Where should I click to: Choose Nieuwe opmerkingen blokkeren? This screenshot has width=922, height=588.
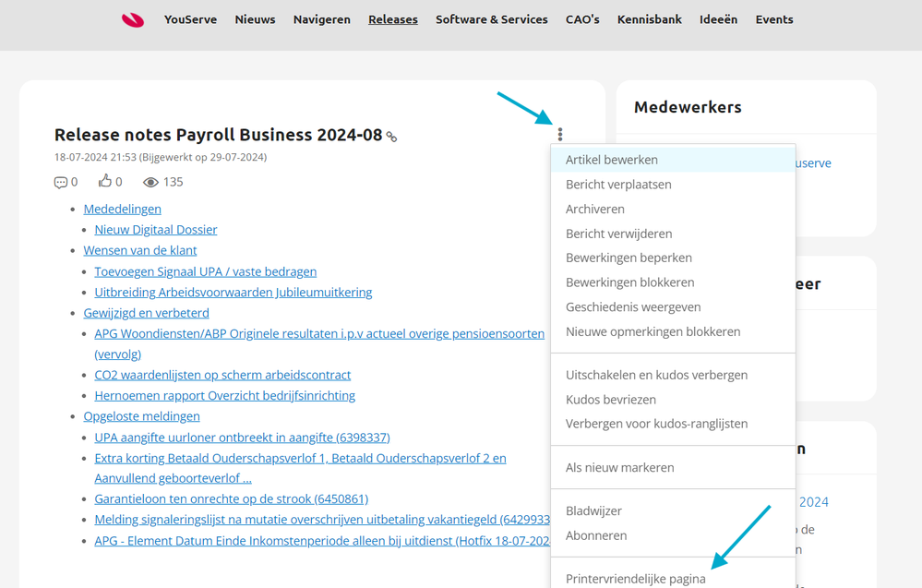673,332
